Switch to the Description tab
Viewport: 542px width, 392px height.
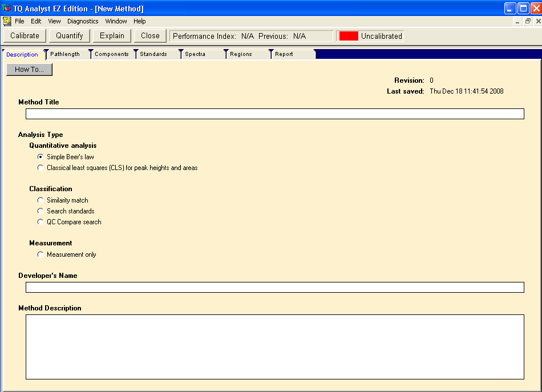coord(22,55)
